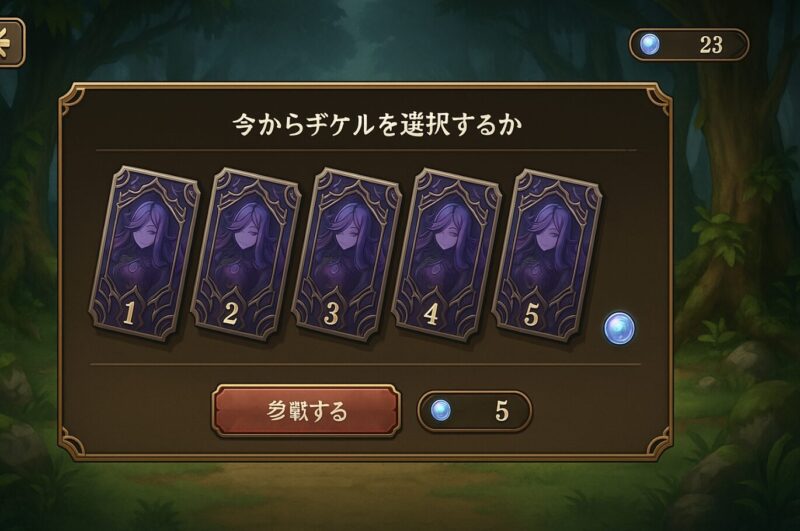This screenshot has width=800, height=531.
Task: Click the cost number 5 beside 参戦する
Action: tap(502, 411)
